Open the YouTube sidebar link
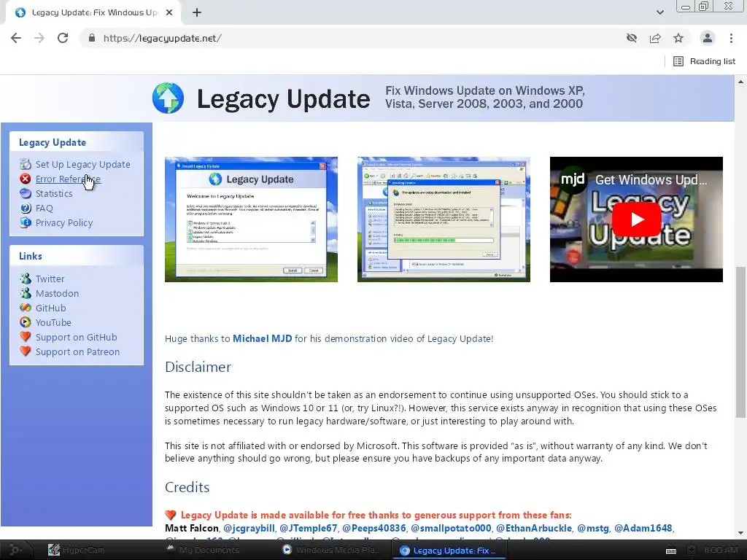This screenshot has width=747, height=560. [x=53, y=323]
